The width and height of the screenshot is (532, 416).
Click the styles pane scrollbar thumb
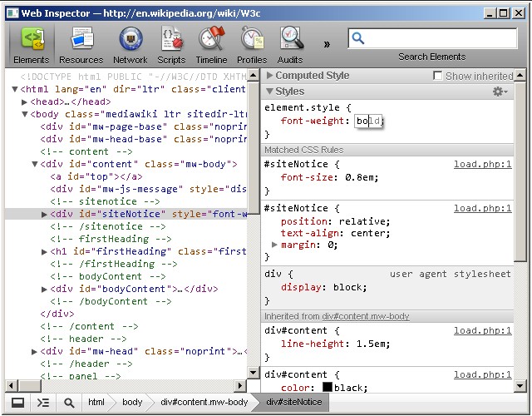(520, 171)
